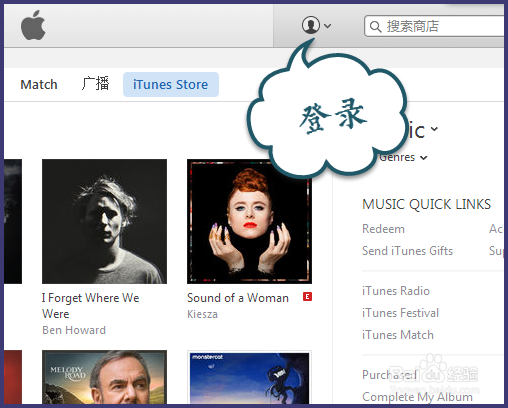Open artist Ben Howard link
This screenshot has width=508, height=408.
pos(74,330)
